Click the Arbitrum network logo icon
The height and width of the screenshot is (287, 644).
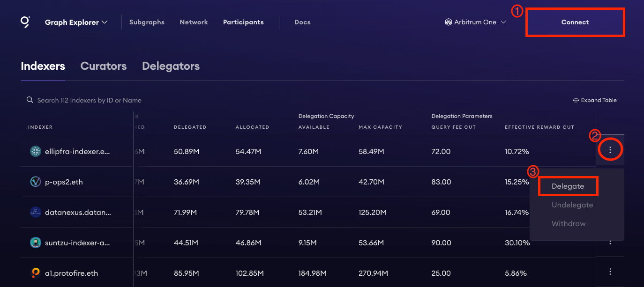click(449, 22)
